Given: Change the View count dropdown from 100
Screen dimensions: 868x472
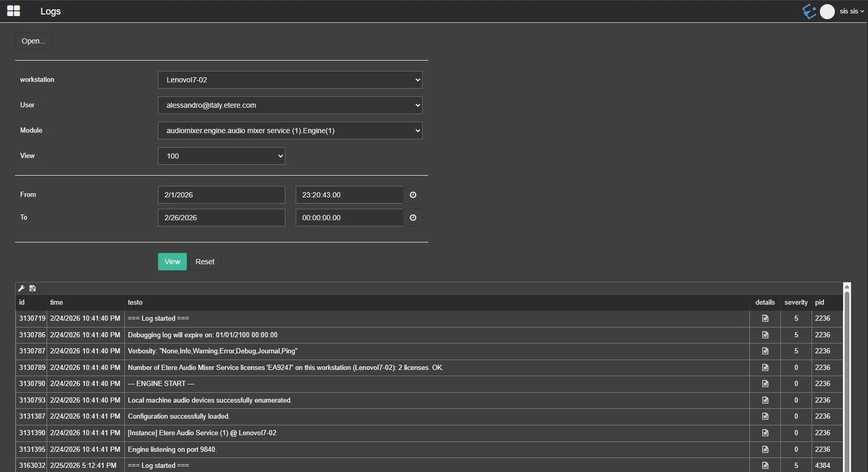Looking at the screenshot, I should (221, 156).
